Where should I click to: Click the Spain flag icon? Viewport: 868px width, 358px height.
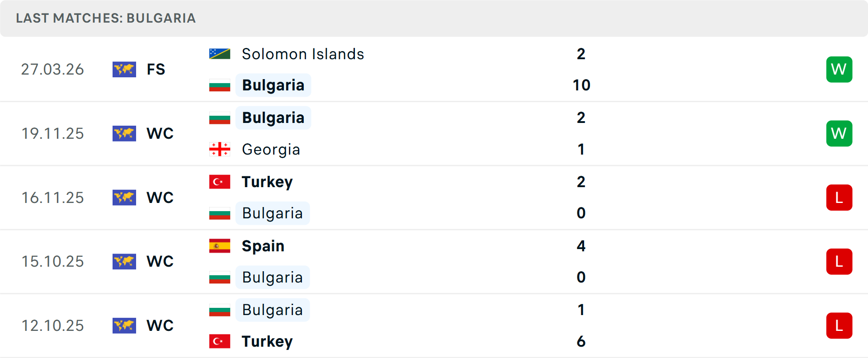click(x=220, y=246)
